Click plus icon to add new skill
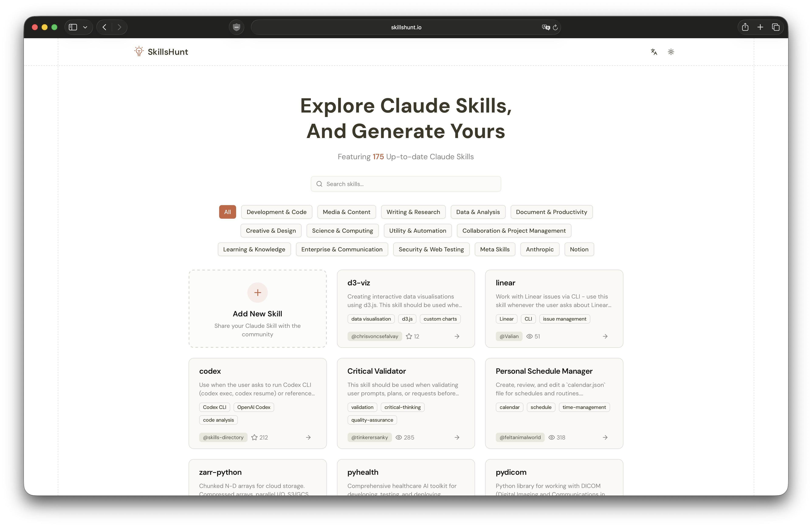Viewport: 812px width, 527px height. tap(258, 292)
